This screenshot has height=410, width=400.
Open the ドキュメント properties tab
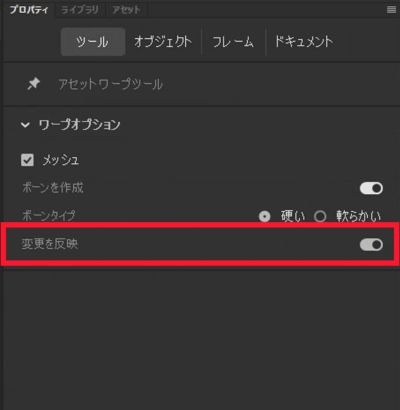coord(304,42)
